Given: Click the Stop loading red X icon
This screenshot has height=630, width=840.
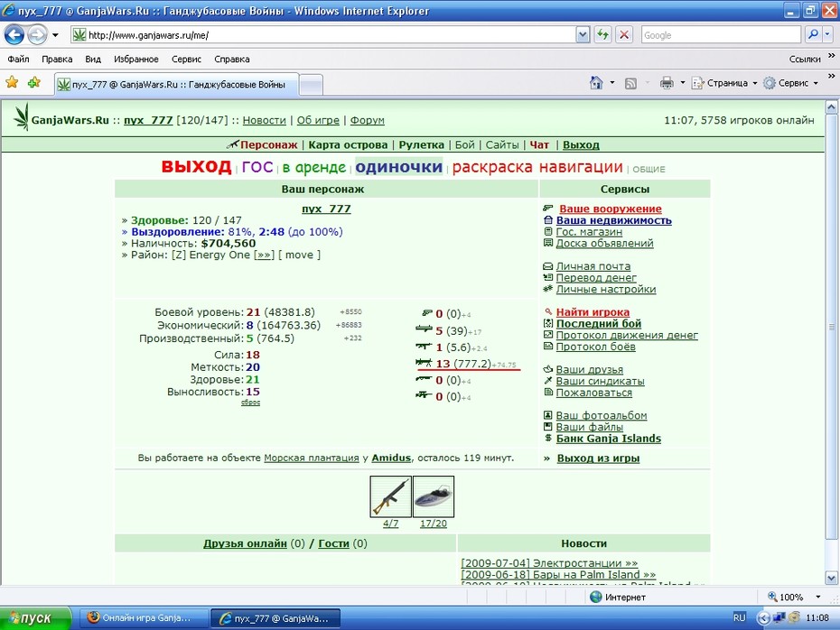Looking at the screenshot, I should click(624, 35).
